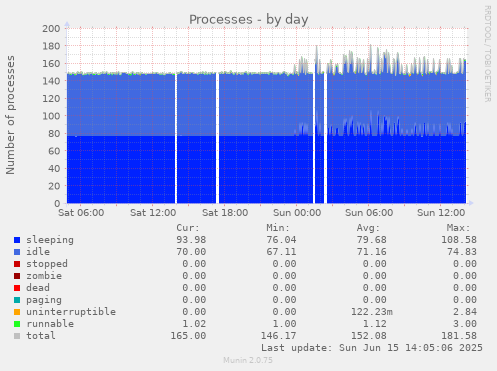Select the 'total' legend label
This screenshot has height=371, width=497.
[x=41, y=336]
